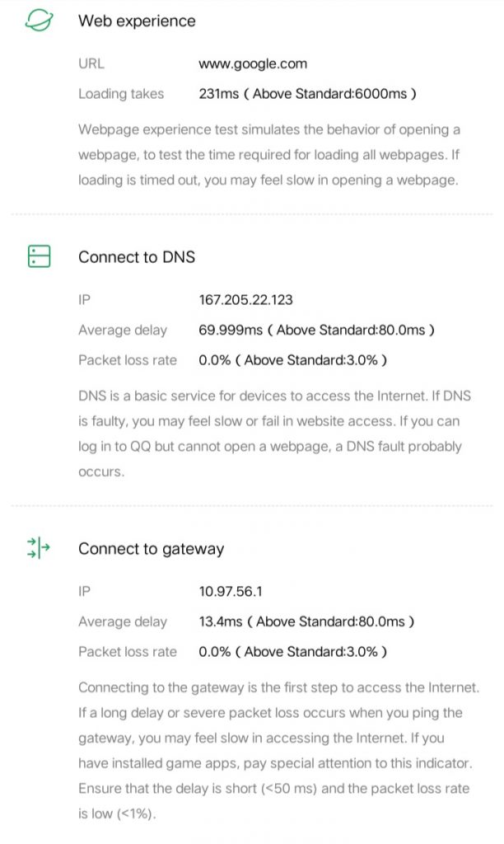The width and height of the screenshot is (504, 844).
Task: Select the Connect to gateway heading
Action: coord(151,549)
